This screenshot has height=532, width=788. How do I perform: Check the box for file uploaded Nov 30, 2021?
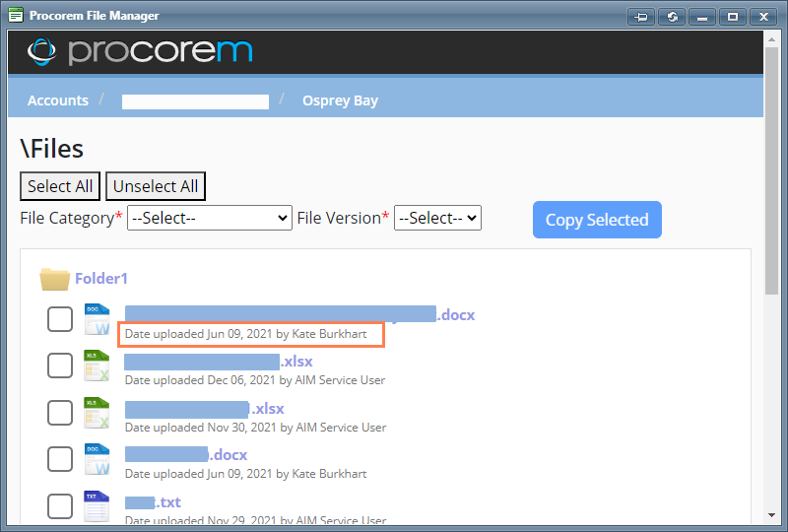60,413
